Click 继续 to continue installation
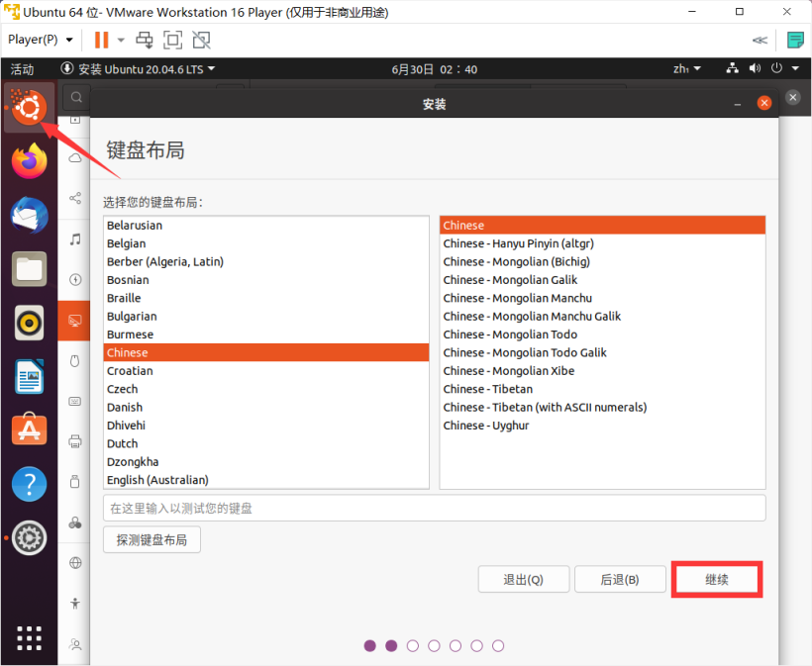812x666 pixels. coord(717,580)
